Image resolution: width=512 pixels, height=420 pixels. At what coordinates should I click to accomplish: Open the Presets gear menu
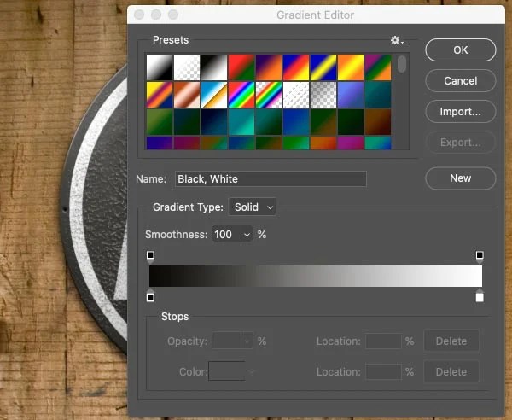pyautogui.click(x=397, y=40)
